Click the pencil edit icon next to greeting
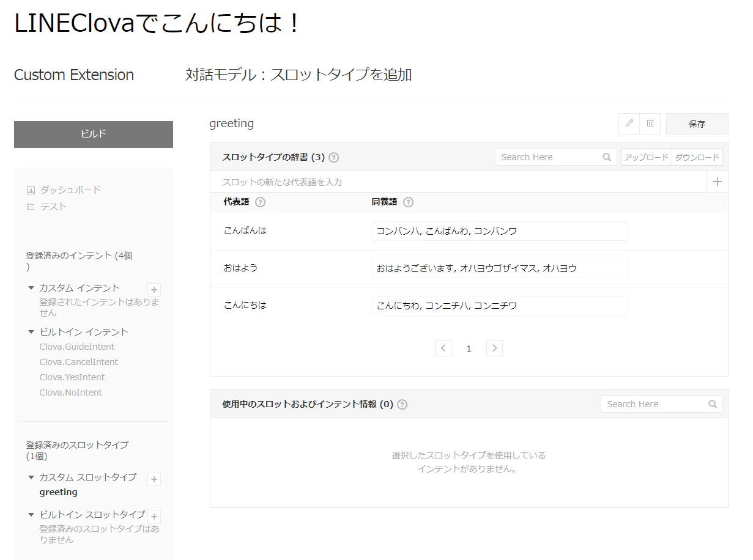Viewport: 753px width, 560px height. pos(629,123)
